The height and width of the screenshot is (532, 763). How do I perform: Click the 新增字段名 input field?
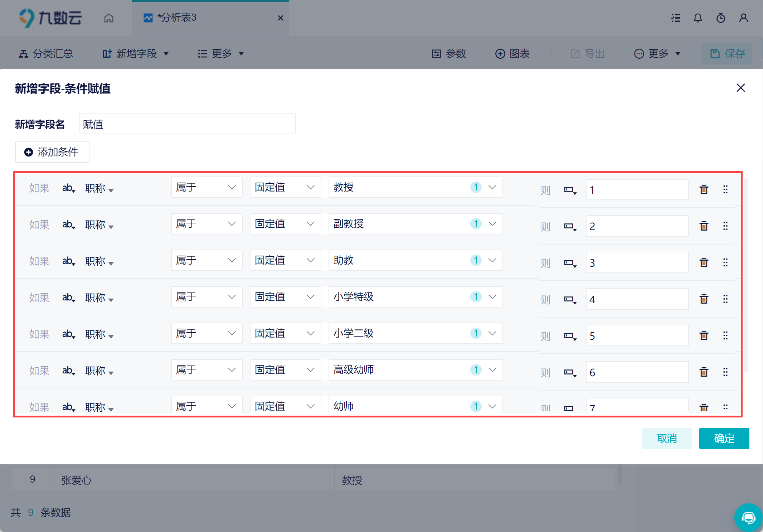(187, 124)
